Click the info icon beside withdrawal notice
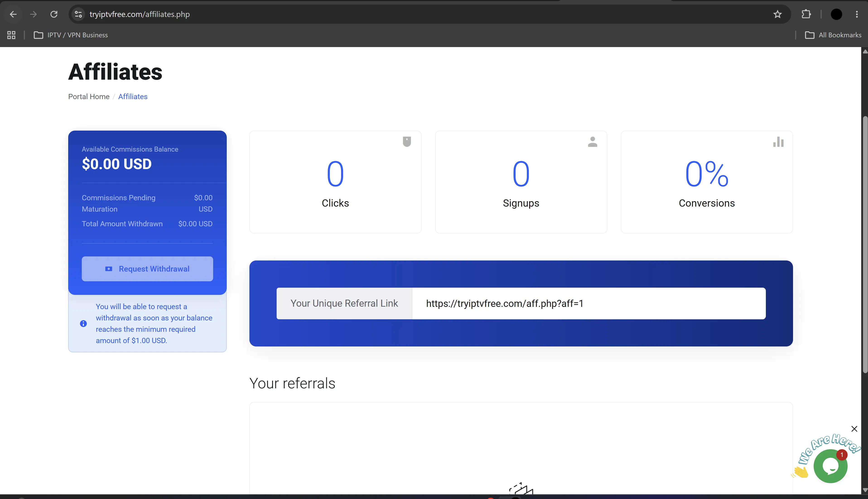The width and height of the screenshot is (868, 499). (83, 324)
